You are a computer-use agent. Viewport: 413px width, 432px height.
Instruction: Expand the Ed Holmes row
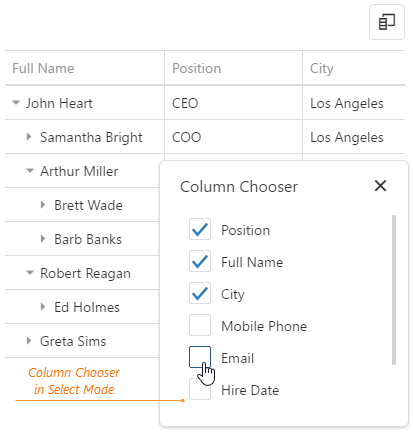coord(43,307)
